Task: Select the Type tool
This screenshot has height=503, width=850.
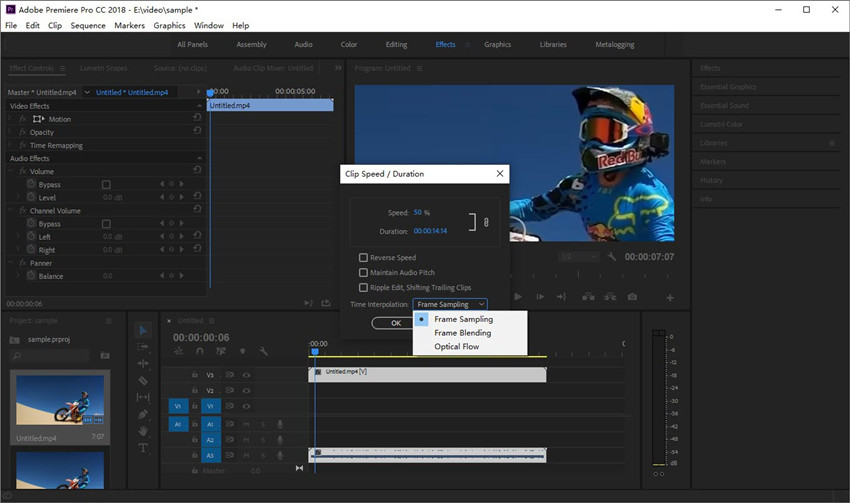Action: (x=143, y=448)
